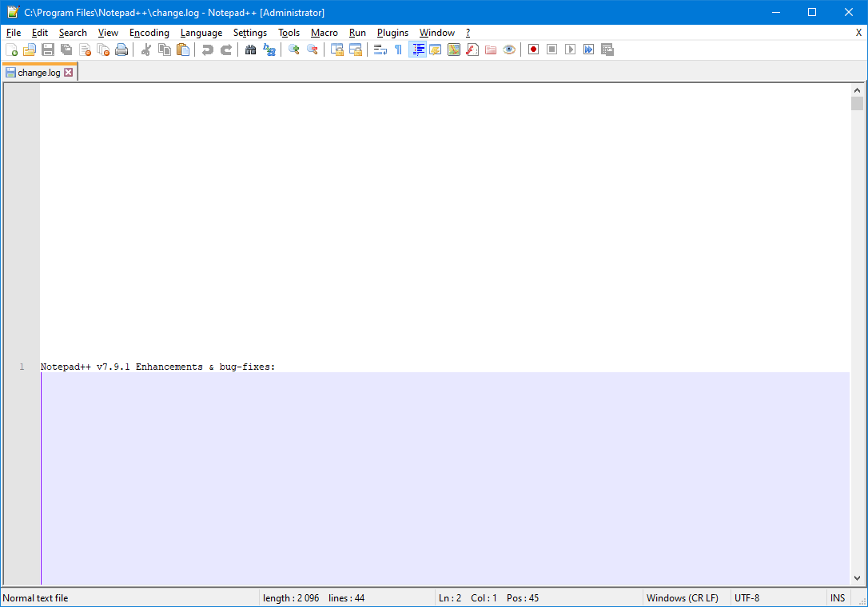Undo last action with toolbar arrow

click(208, 50)
